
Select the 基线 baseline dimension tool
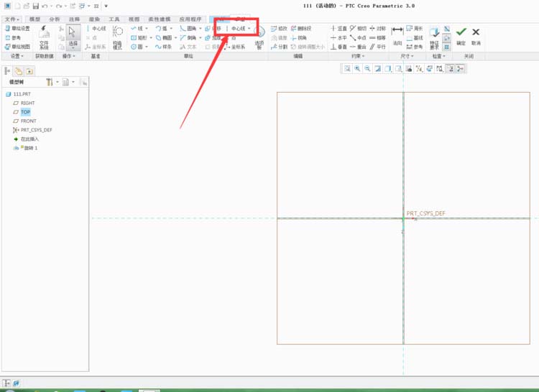coord(415,38)
